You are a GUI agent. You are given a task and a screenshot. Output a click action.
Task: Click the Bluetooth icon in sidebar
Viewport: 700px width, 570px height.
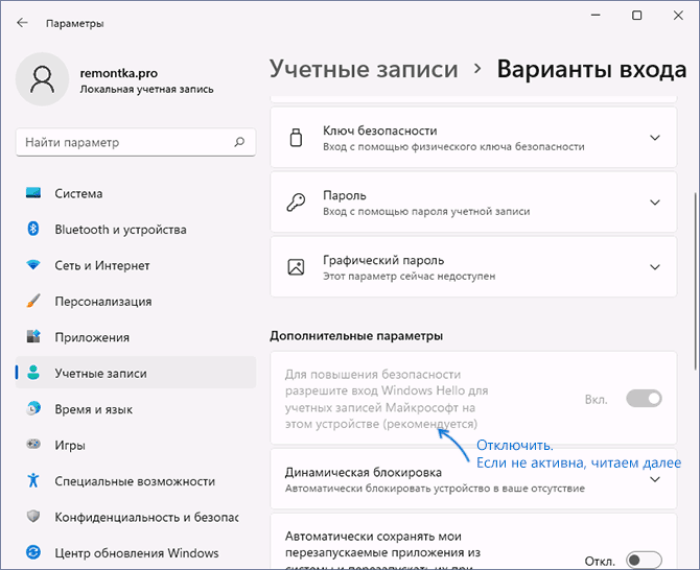pos(33,229)
